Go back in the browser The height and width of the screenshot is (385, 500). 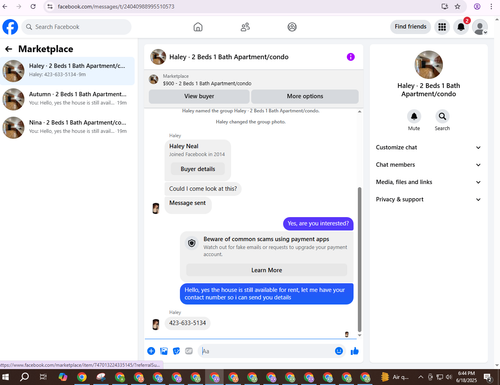pos(5,6)
